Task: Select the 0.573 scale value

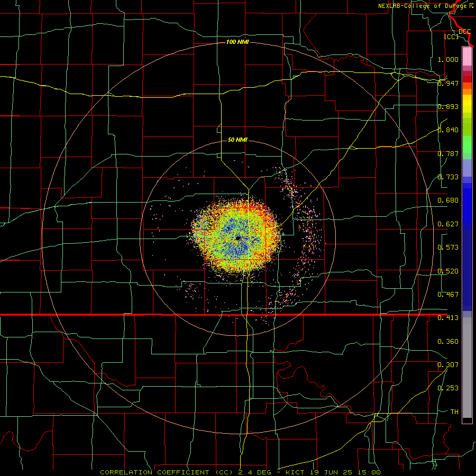Action: coord(448,248)
